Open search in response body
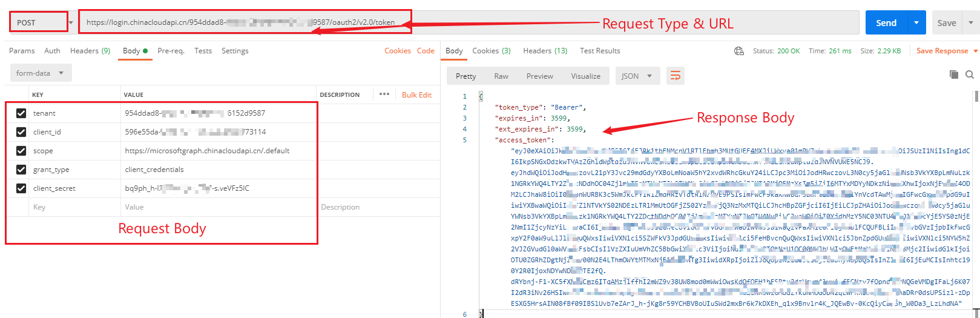The image size is (980, 318). 970,75
